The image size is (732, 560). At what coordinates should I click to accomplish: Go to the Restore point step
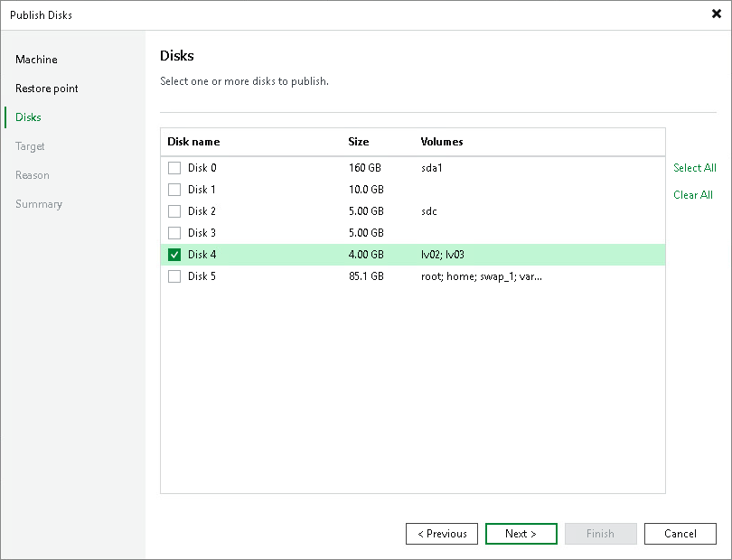(x=46, y=88)
